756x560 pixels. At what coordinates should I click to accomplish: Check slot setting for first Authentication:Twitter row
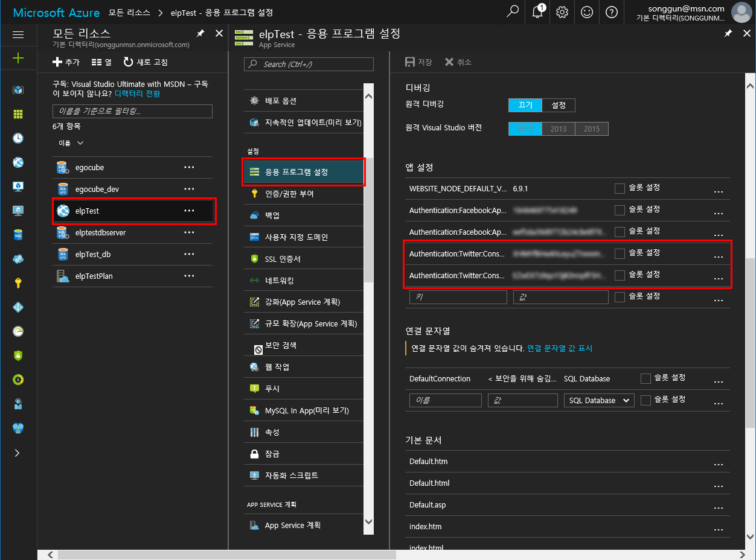pos(620,253)
